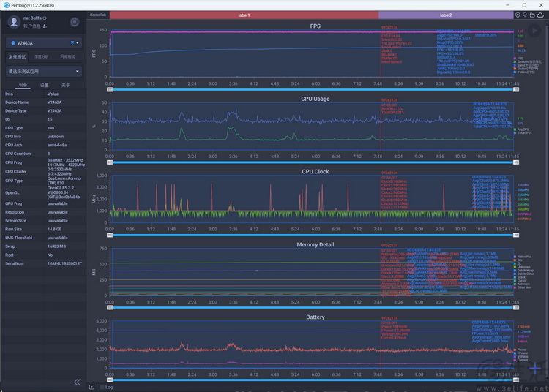Open the 请选择测试应用 app selection dropdown
The image size is (549, 392).
coord(44,72)
